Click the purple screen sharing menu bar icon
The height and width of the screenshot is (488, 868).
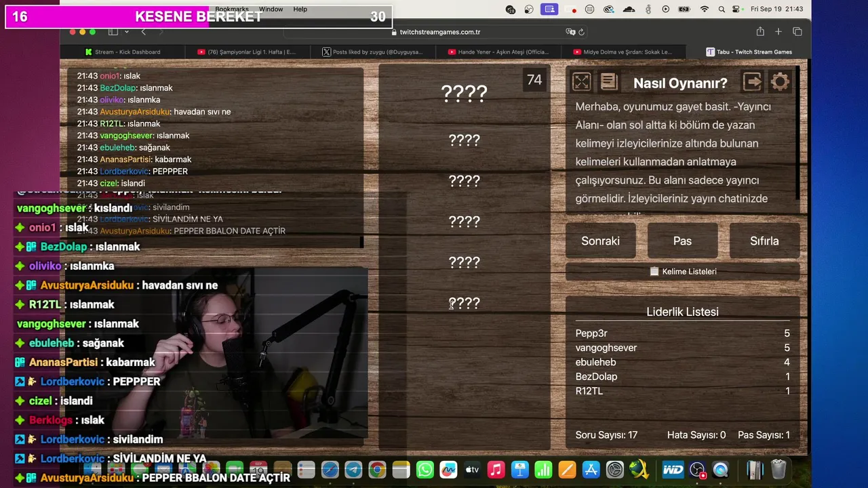coord(549,9)
